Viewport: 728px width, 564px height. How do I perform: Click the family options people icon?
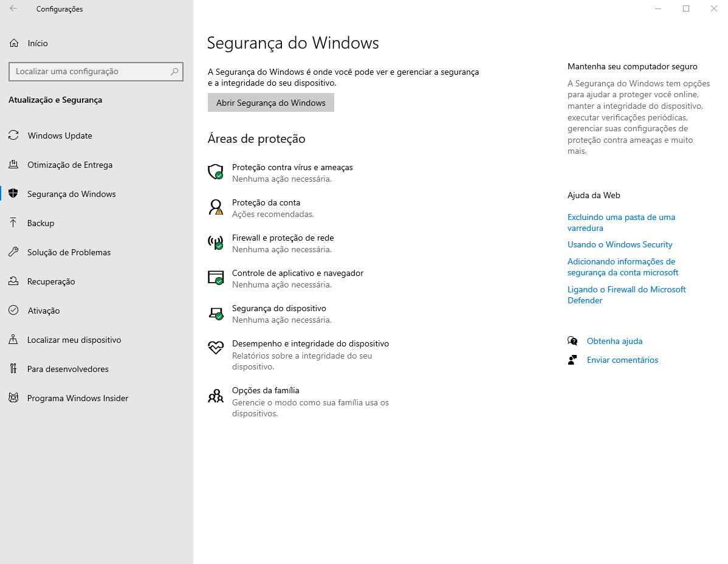[x=216, y=396]
